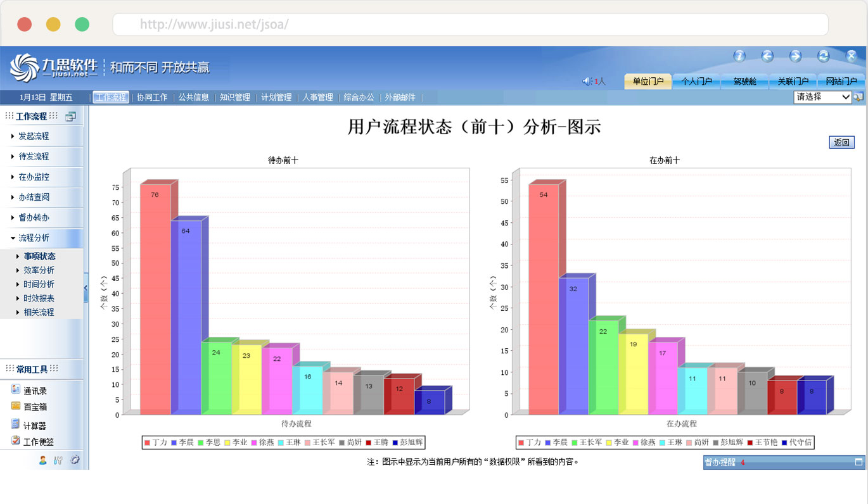Screen dimensions: 868x504
Task: Switch to the 个人门户 tab
Action: pos(696,82)
